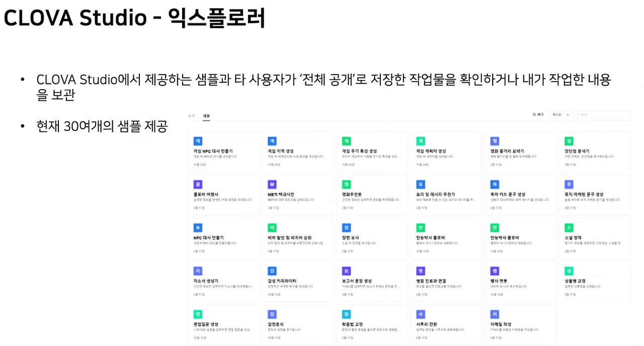Switch to the 도구 tab

click(191, 115)
